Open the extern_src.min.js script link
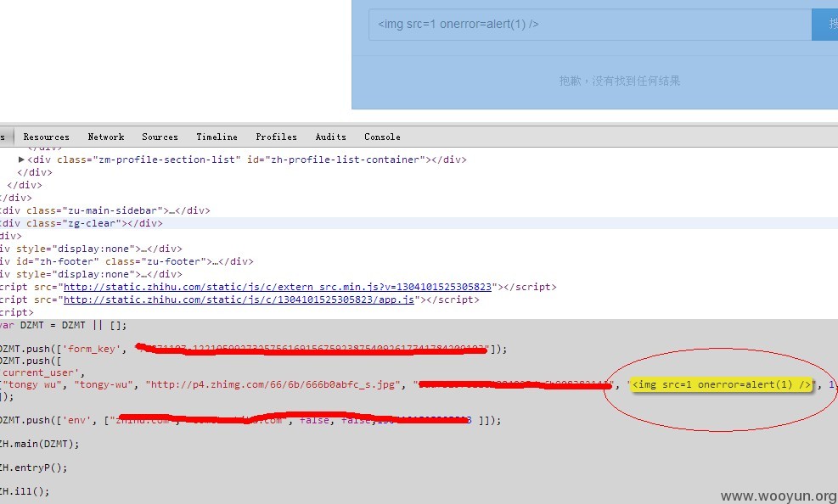This screenshot has height=504, width=838. (278, 287)
